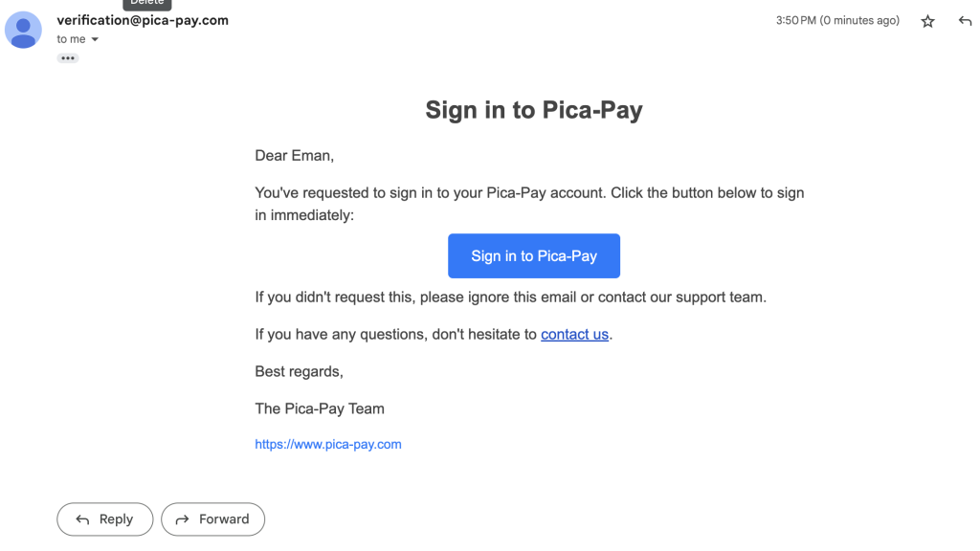Expand the "to me" recipient details arrow
This screenshot has width=980, height=551.
(95, 40)
